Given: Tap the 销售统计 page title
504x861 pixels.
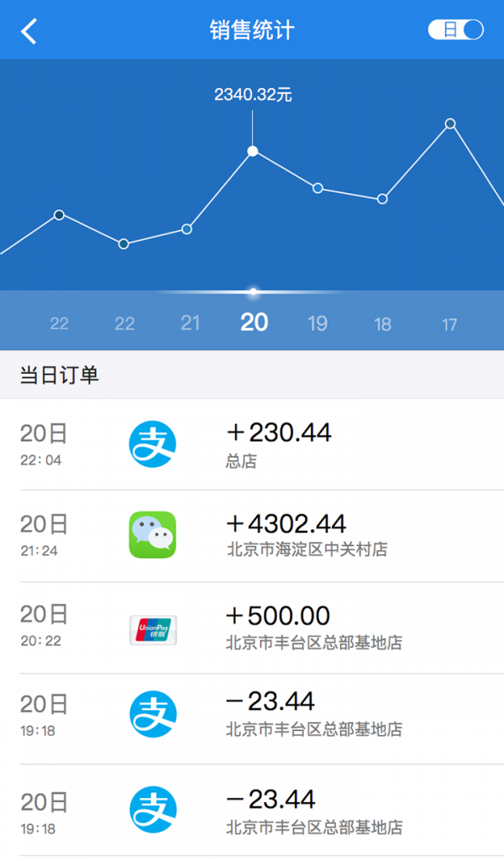Looking at the screenshot, I should (252, 30).
